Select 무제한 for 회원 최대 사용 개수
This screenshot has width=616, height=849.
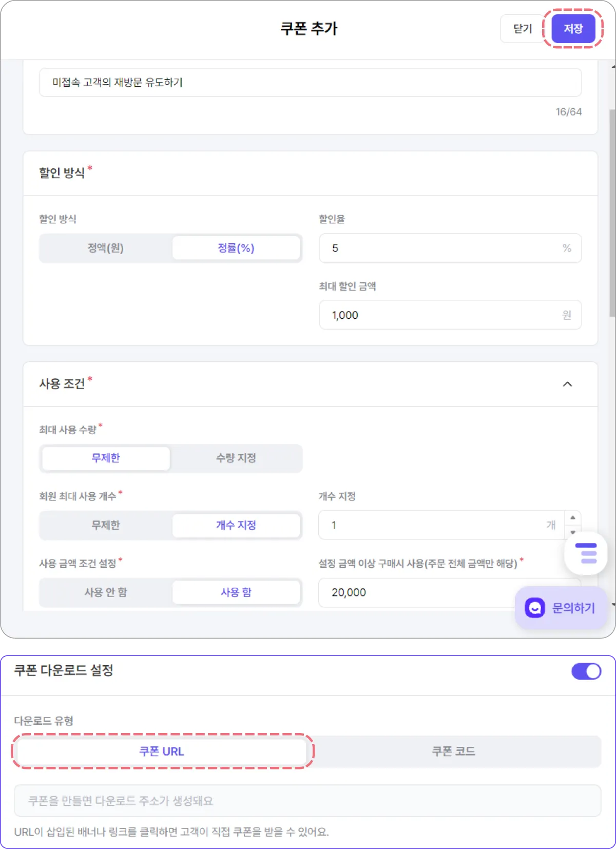click(x=106, y=525)
